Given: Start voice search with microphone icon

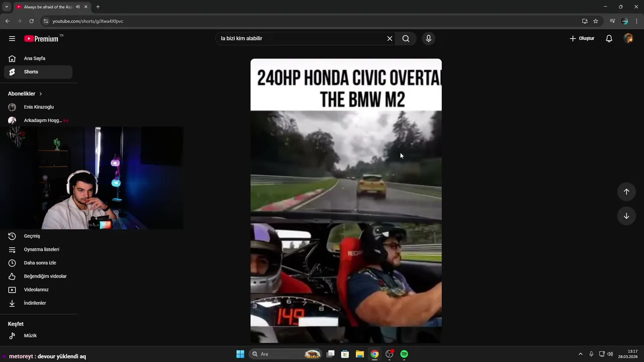Looking at the screenshot, I should (x=429, y=39).
